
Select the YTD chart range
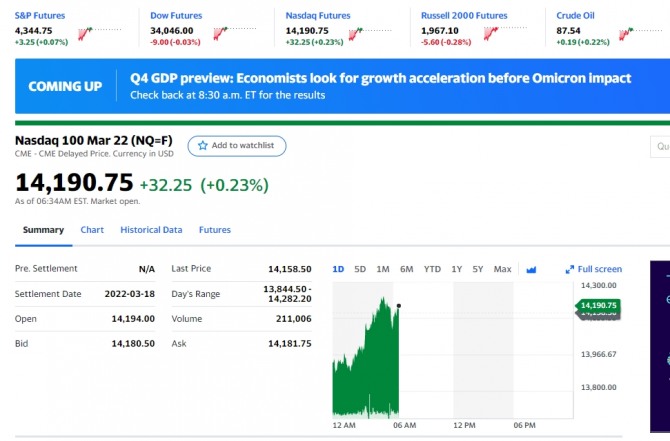pos(432,269)
